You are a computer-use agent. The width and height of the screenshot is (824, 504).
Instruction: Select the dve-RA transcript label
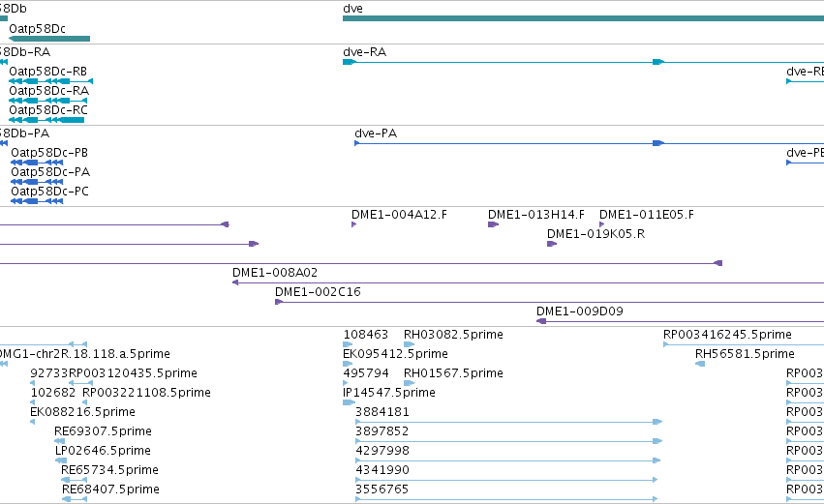tap(364, 52)
